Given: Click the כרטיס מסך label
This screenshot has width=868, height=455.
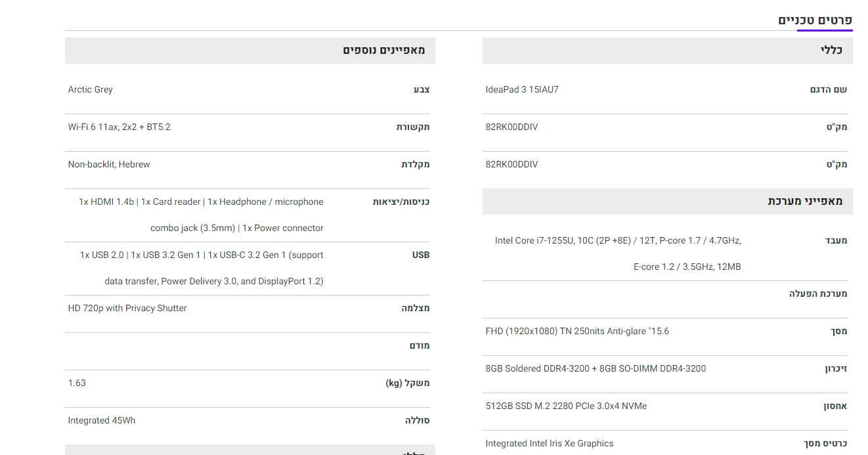Looking at the screenshot, I should coord(826,443).
